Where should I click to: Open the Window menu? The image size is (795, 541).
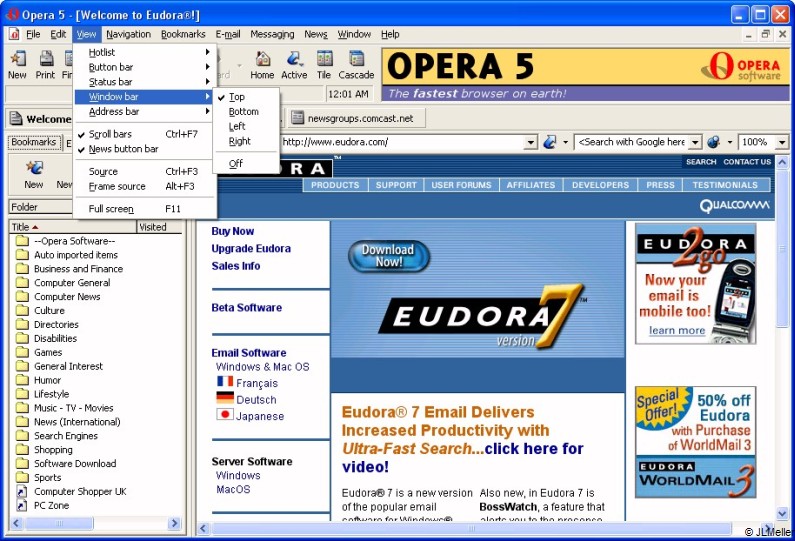pyautogui.click(x=354, y=34)
